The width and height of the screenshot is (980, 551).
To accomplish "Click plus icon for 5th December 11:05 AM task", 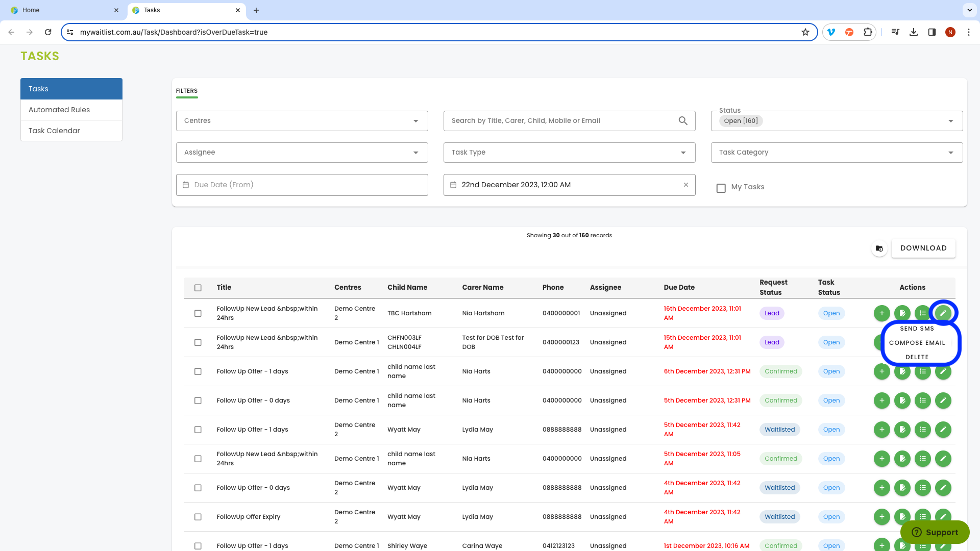I will (x=881, y=459).
